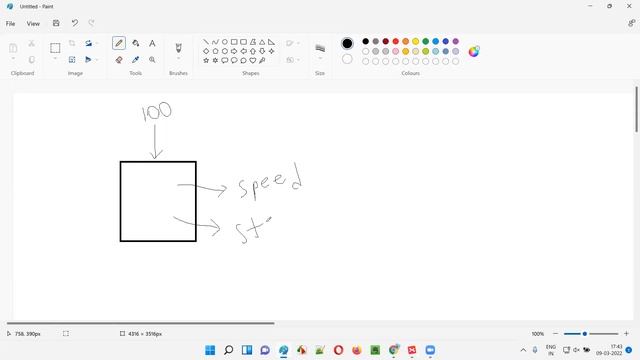Choose the Rectangle shape
This screenshot has width=640, height=360.
pos(234,42)
